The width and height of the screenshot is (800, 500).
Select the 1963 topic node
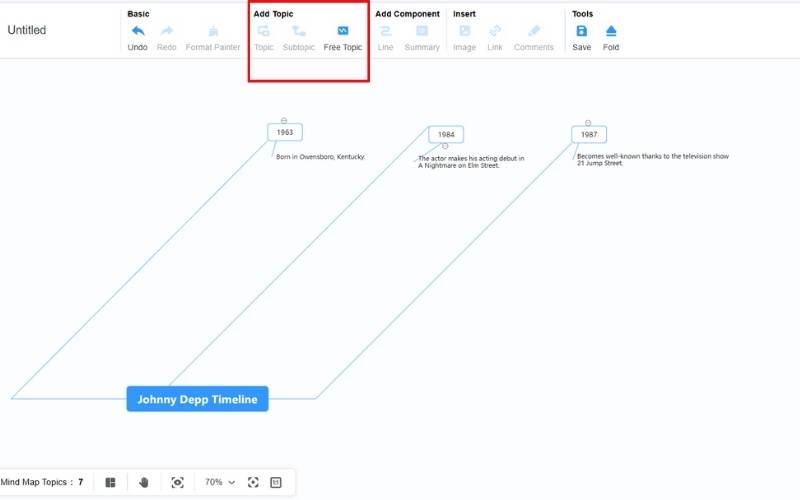[x=285, y=132]
